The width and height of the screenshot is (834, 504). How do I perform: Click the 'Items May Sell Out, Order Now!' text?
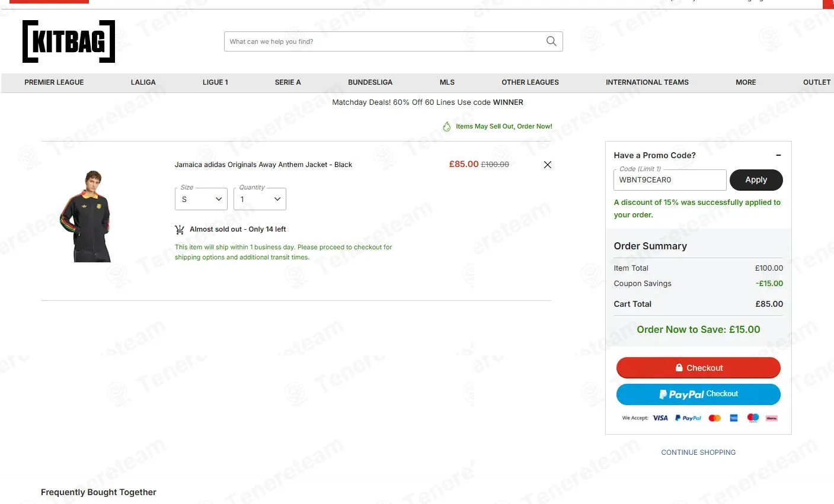pos(504,127)
